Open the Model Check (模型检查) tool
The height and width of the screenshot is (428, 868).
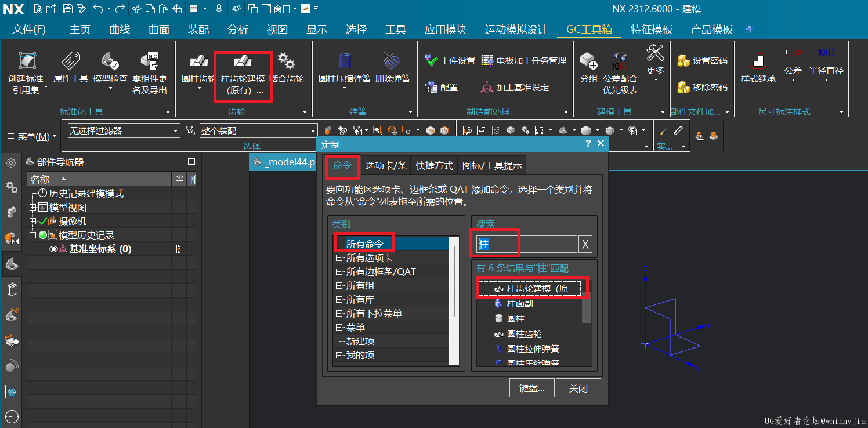110,60
